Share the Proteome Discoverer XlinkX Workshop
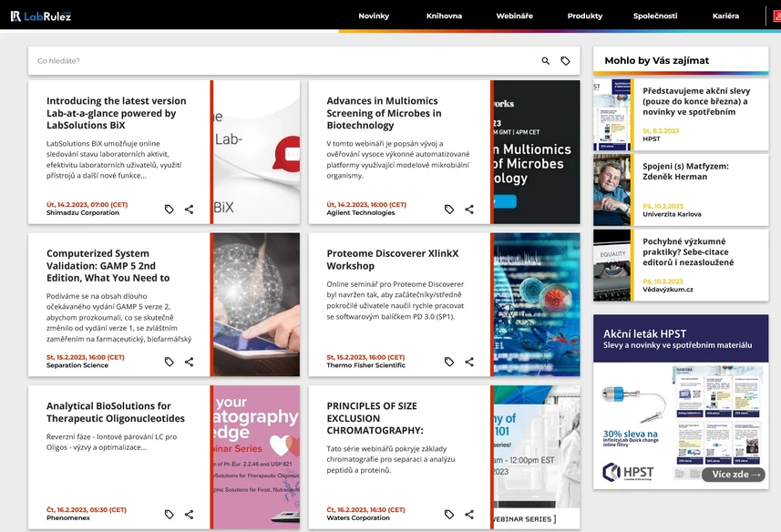The height and width of the screenshot is (532, 781). (469, 362)
